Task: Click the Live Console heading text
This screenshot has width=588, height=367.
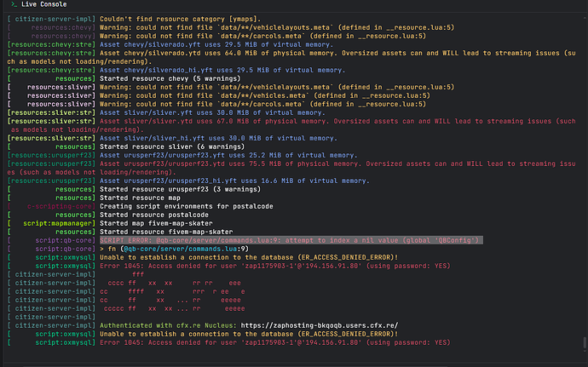Action: (43, 4)
